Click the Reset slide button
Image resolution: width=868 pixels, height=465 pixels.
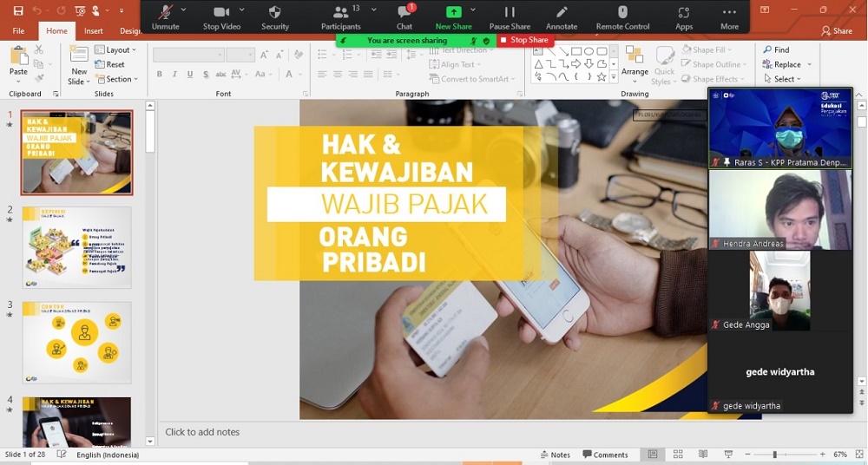click(x=109, y=64)
